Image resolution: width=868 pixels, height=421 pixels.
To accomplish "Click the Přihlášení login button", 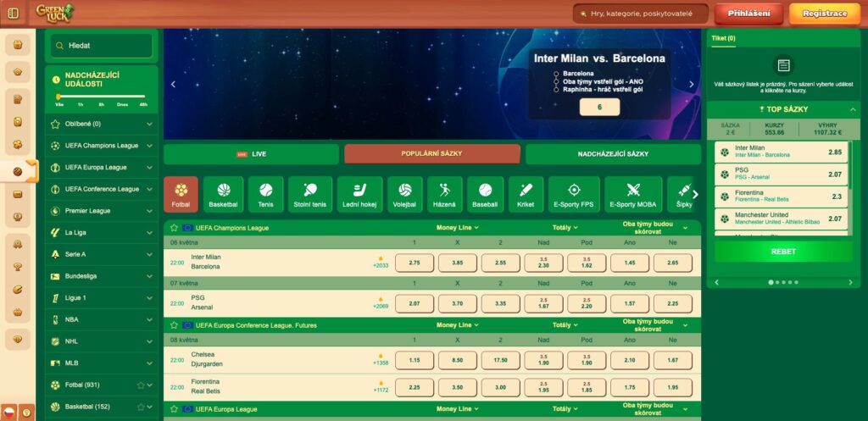I will [748, 14].
